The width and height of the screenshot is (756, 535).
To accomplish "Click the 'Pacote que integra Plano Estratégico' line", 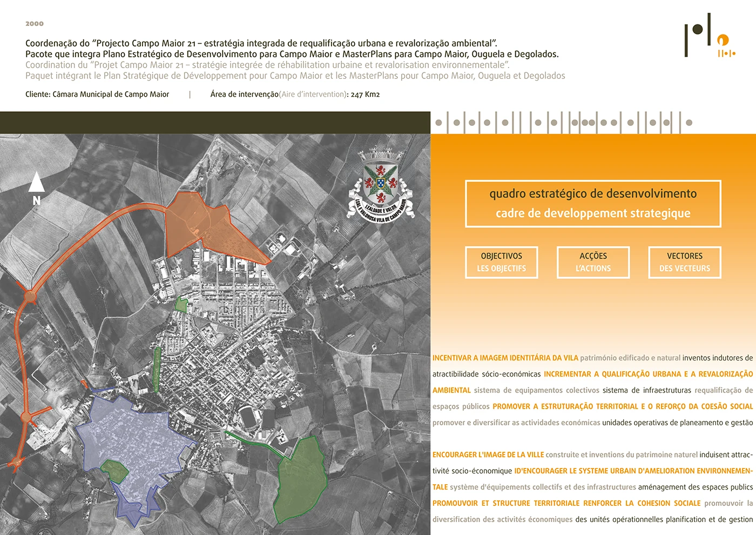I will (292, 54).
